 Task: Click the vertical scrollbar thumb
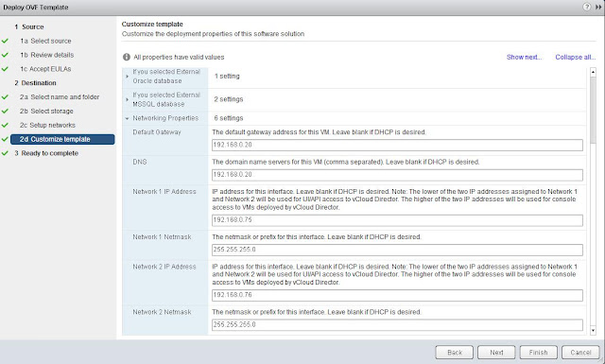pyautogui.click(x=593, y=110)
